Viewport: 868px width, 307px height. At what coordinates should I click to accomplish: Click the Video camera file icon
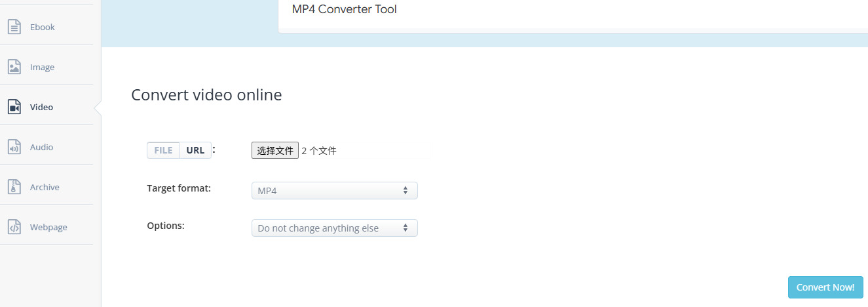pos(14,107)
